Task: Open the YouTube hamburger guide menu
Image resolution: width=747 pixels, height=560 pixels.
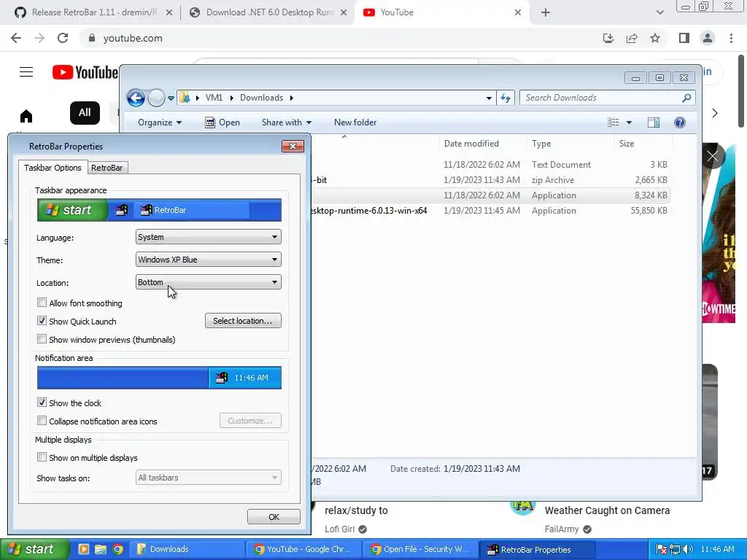Action: (x=26, y=72)
